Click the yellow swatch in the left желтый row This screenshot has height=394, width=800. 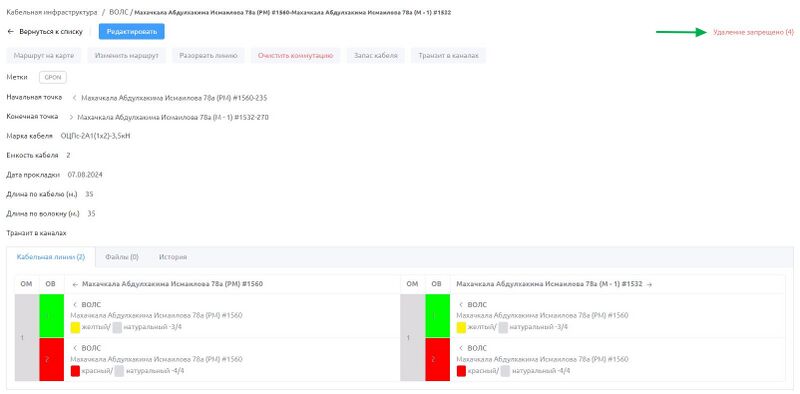click(75, 327)
